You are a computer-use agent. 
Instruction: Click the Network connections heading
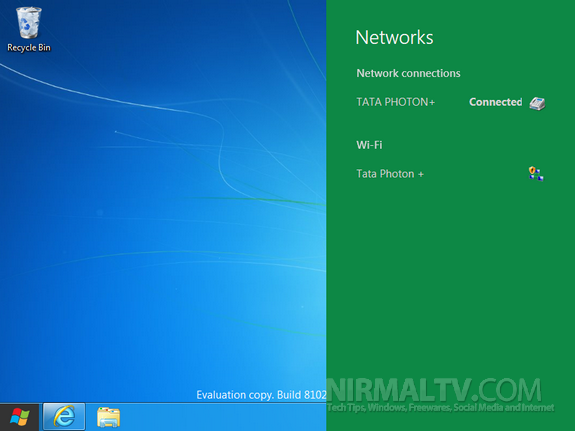(408, 73)
